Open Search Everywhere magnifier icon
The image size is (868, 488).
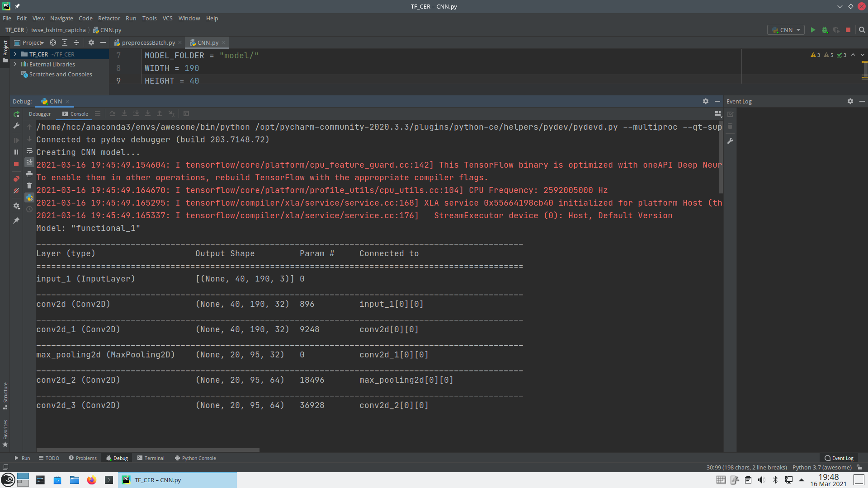click(862, 30)
